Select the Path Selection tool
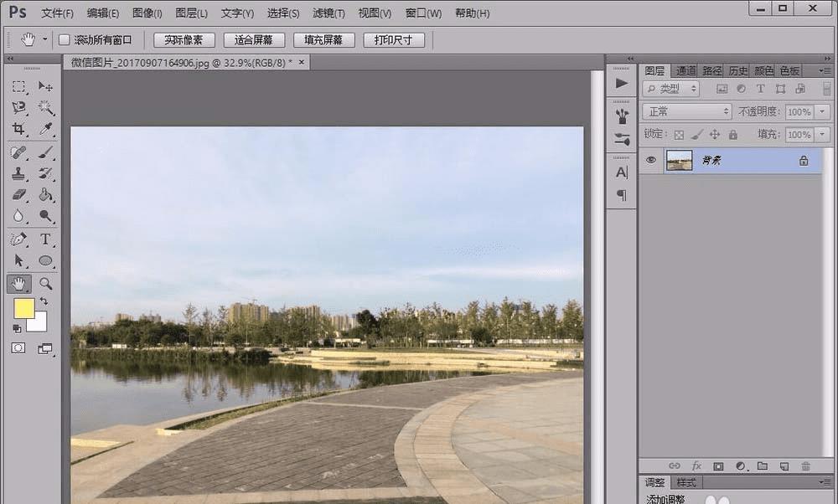The width and height of the screenshot is (838, 504). tap(18, 260)
